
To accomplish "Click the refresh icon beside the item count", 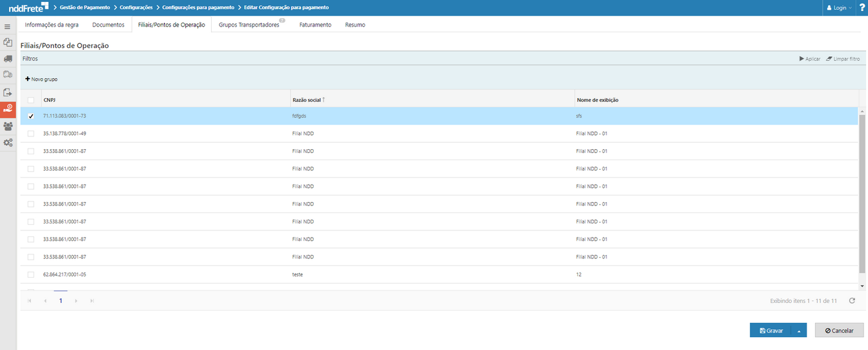I will tap(852, 301).
